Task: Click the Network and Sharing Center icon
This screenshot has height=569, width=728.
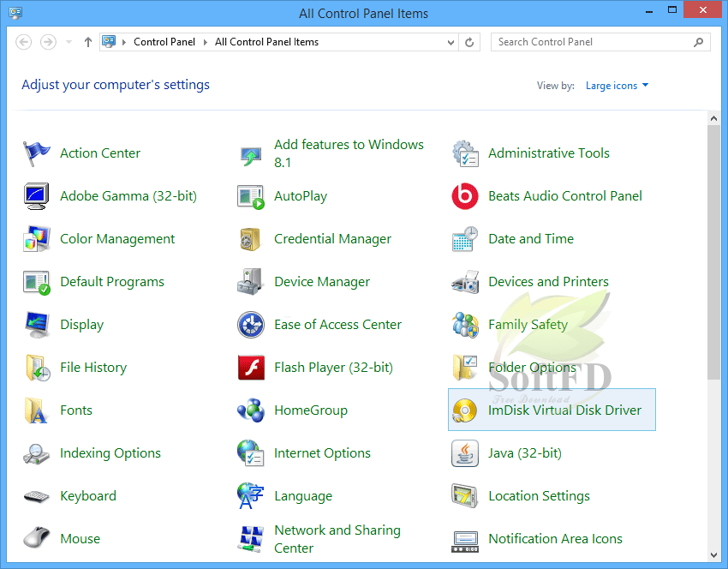Action: click(251, 539)
